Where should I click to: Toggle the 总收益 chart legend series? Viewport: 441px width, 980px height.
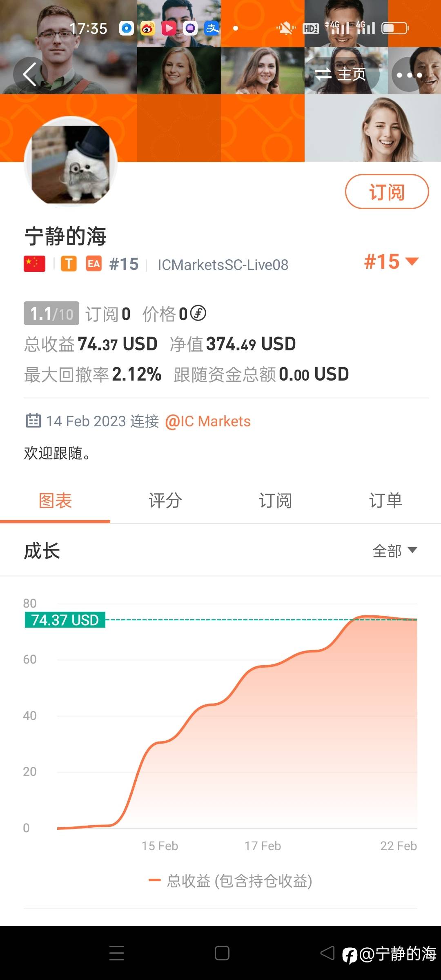(x=231, y=881)
